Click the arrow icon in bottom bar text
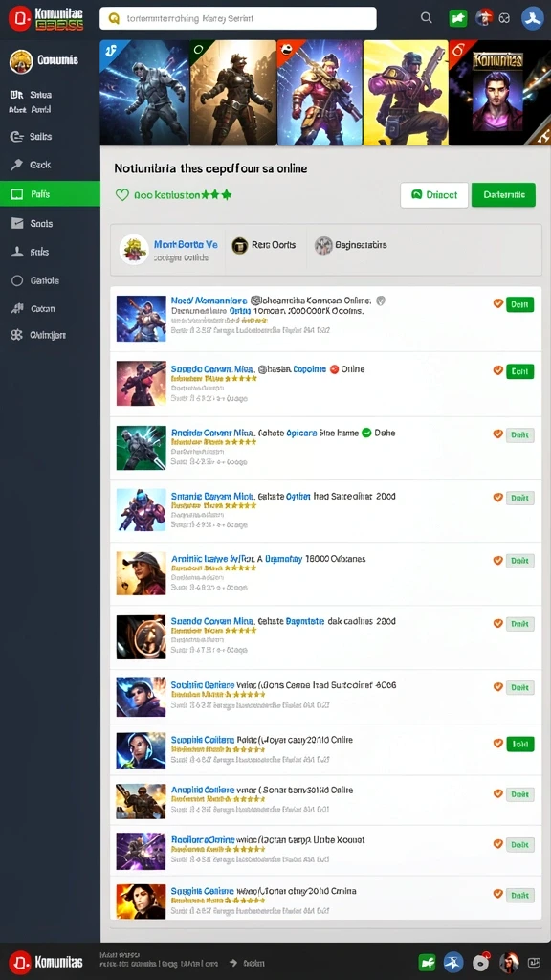This screenshot has height=980, width=551. 232,963
